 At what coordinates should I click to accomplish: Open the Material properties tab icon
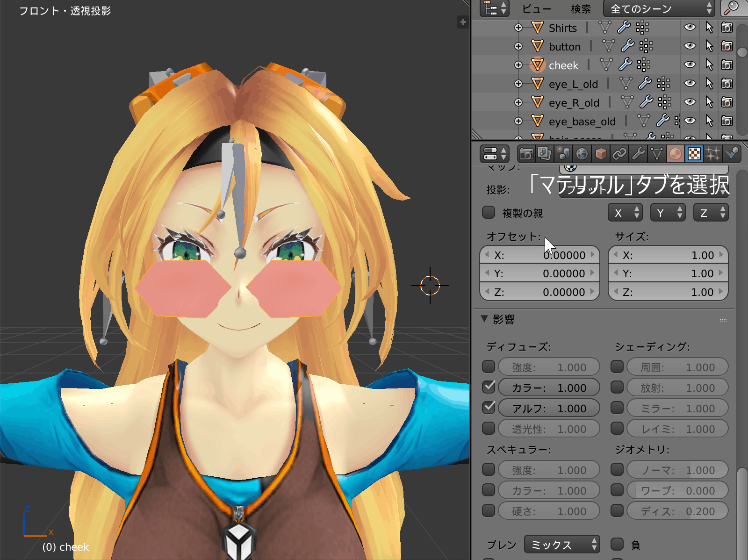point(675,154)
